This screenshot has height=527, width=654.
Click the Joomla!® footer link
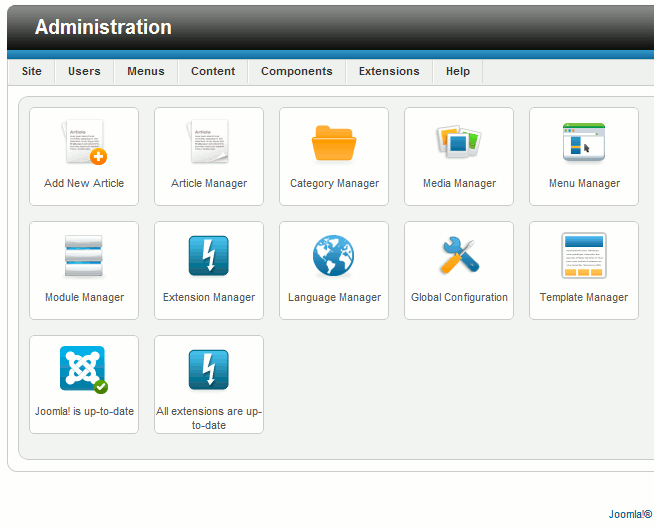[630, 514]
